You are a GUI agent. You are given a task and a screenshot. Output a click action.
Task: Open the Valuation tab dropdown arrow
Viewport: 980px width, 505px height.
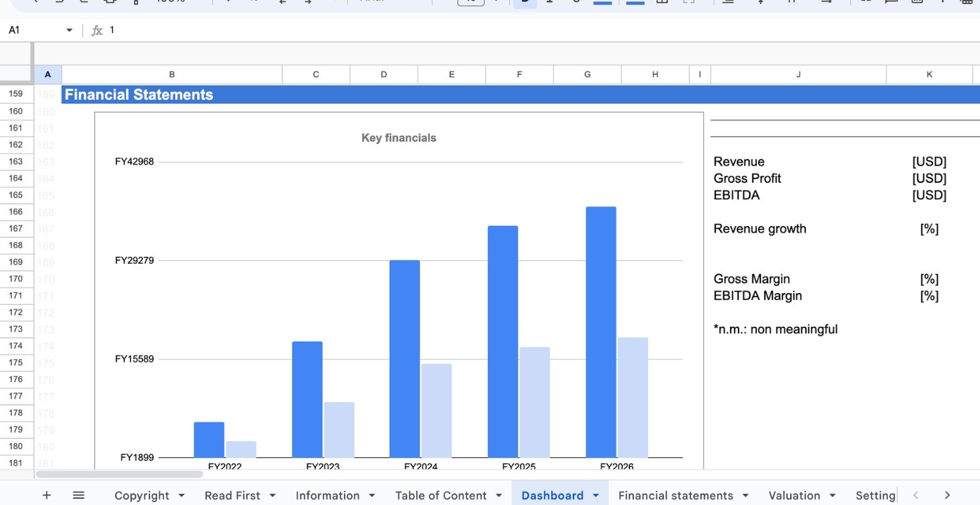tap(832, 496)
